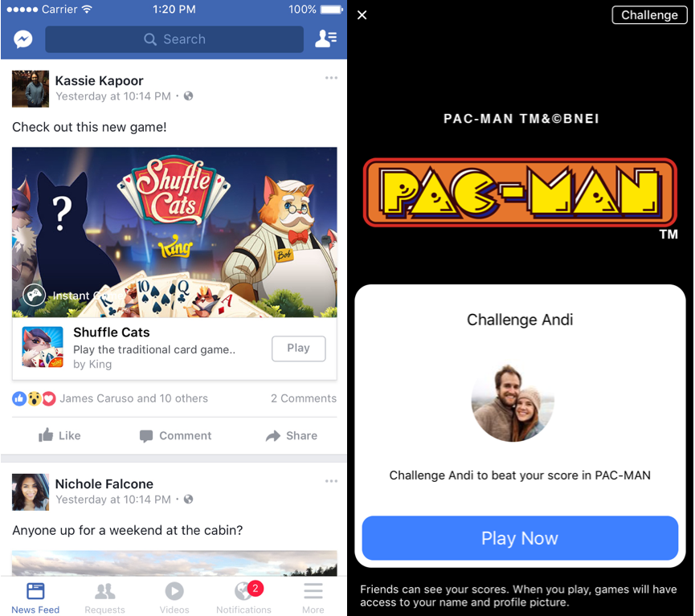Viewport: 695px width, 616px height.
Task: Tap globe privacy icon on Kassie's post
Action: (188, 96)
